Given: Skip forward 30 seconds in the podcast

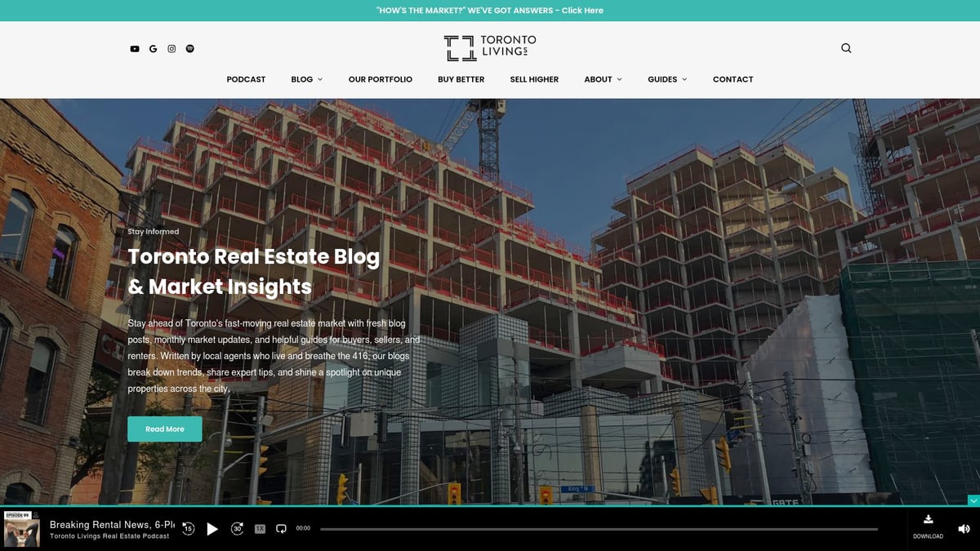Looking at the screenshot, I should [x=238, y=529].
